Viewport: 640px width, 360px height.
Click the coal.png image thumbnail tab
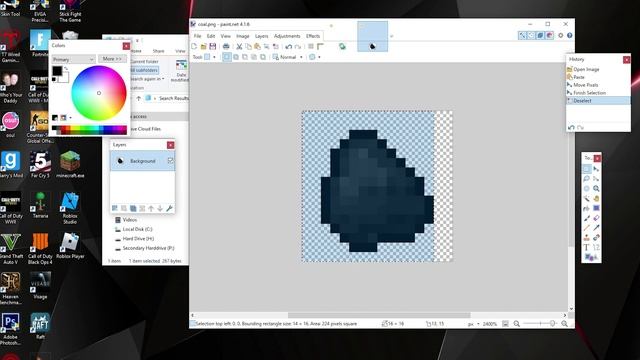click(x=373, y=36)
